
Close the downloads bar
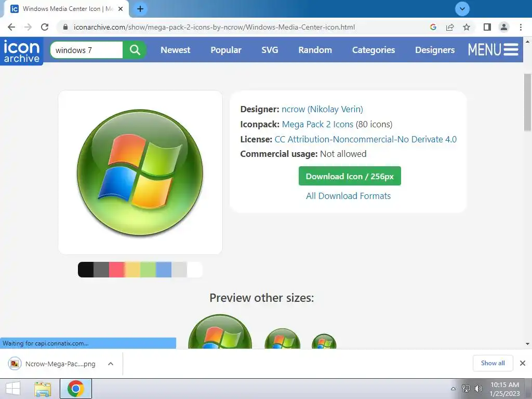523,363
